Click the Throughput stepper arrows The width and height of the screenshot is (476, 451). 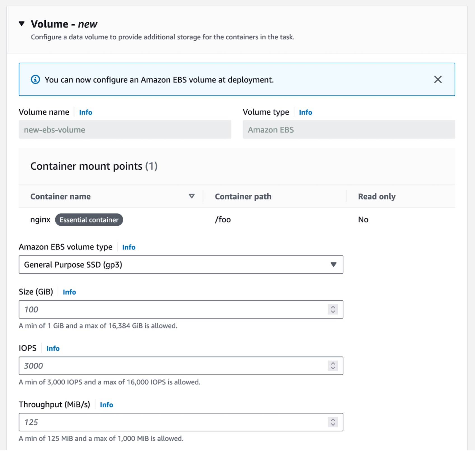(333, 422)
